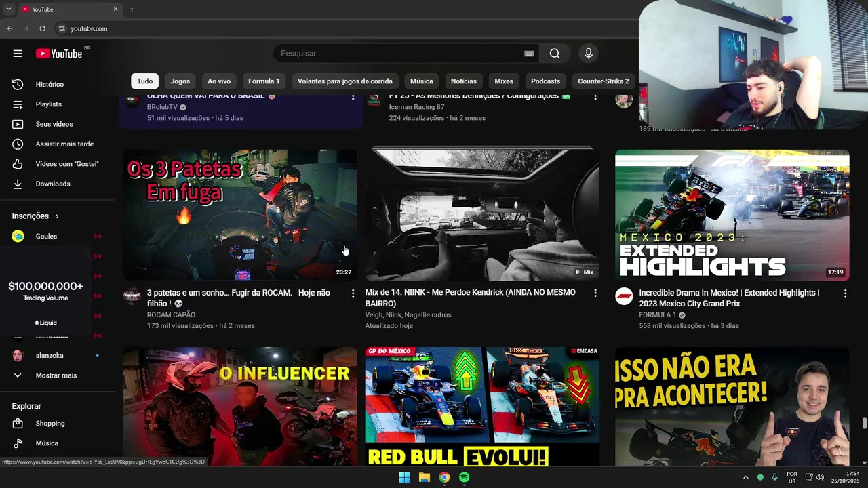Select the Mixes filter chip
This screenshot has width=868, height=488.
pyautogui.click(x=504, y=81)
